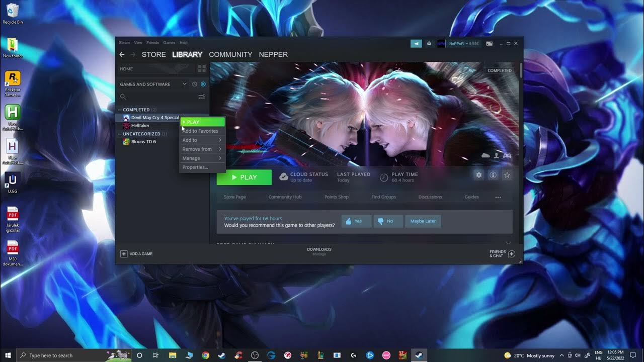Expand the post-game summary chevron
Image resolution: width=644 pixels, height=362 pixels.
(x=508, y=242)
